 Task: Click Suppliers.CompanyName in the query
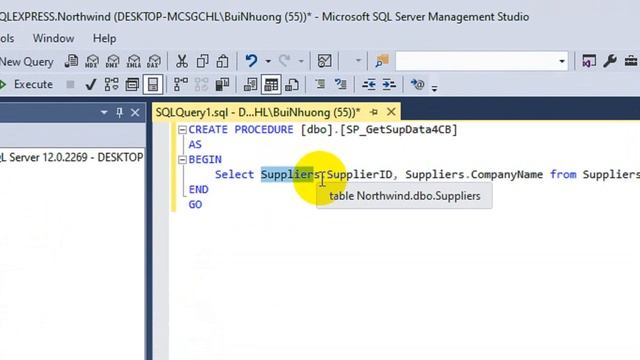point(474,175)
